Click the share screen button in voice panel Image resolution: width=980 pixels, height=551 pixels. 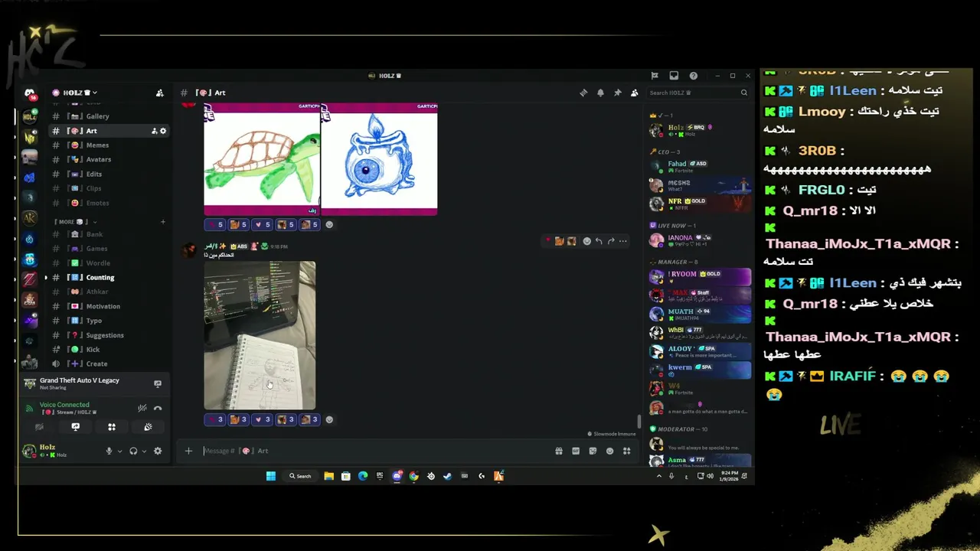[x=75, y=427]
